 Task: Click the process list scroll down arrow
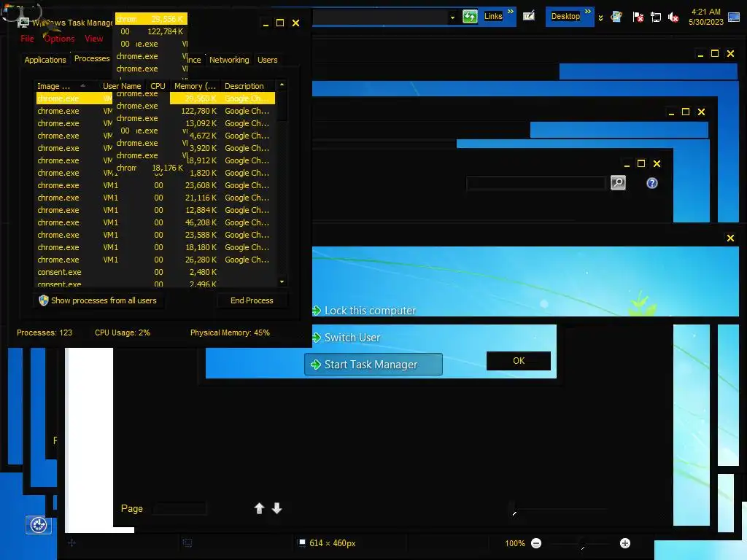point(282,282)
